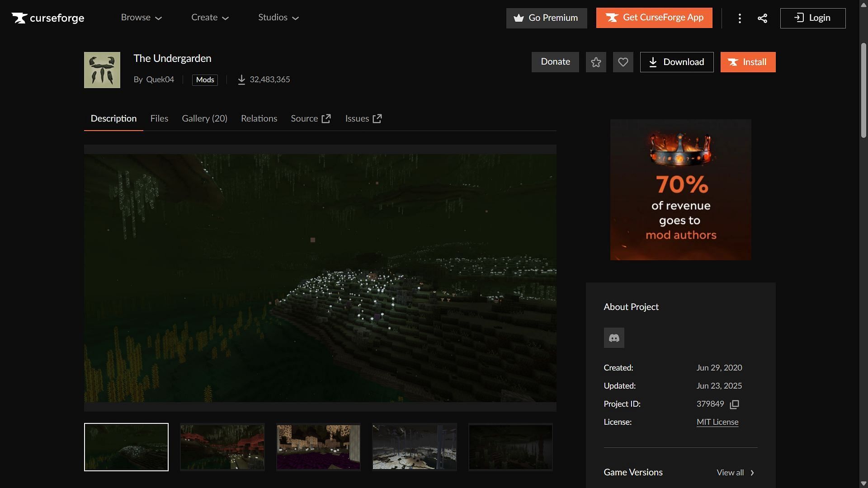Open author Quek04's profile
This screenshot has height=488, width=868.
pos(160,80)
